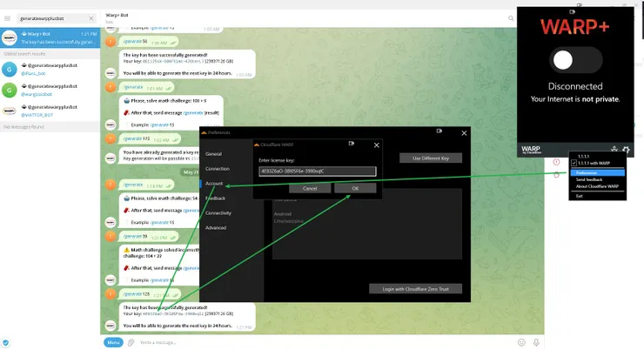Switch to the General preferences tab
The height and width of the screenshot is (350, 644).
213,154
